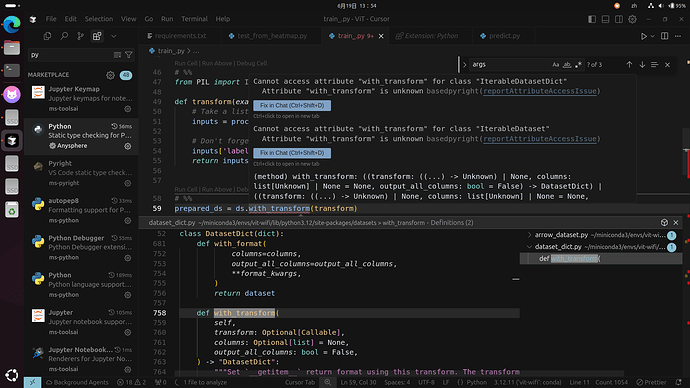Expand the sidebar views overflow chevron
The image size is (690, 388).
[x=114, y=36]
